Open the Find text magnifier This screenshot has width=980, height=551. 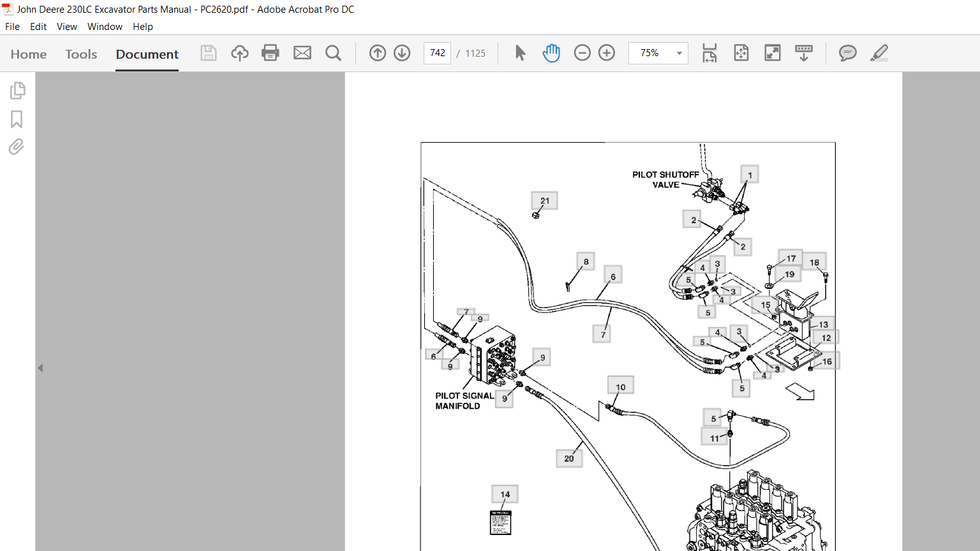(x=333, y=53)
